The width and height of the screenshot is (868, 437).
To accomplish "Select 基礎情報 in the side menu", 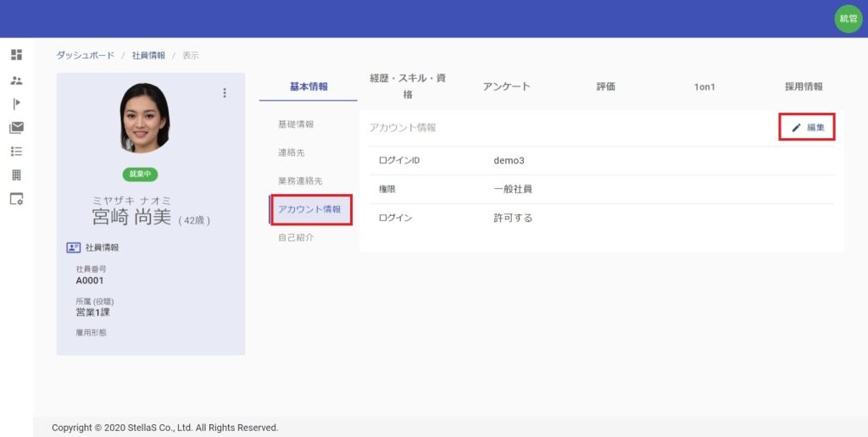I will (296, 124).
